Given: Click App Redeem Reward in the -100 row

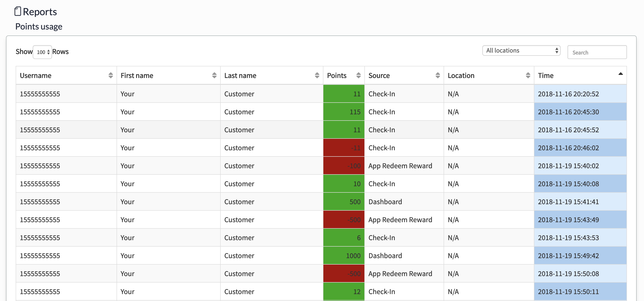Looking at the screenshot, I should point(400,166).
